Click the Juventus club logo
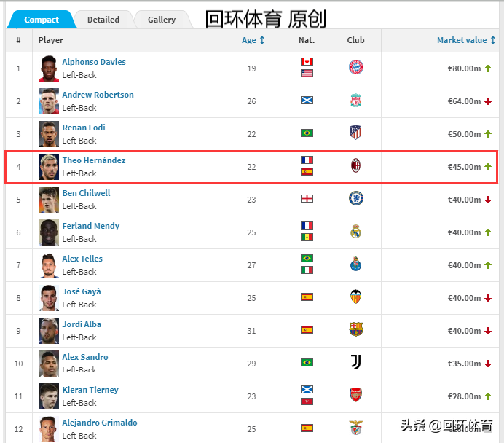 [355, 362]
